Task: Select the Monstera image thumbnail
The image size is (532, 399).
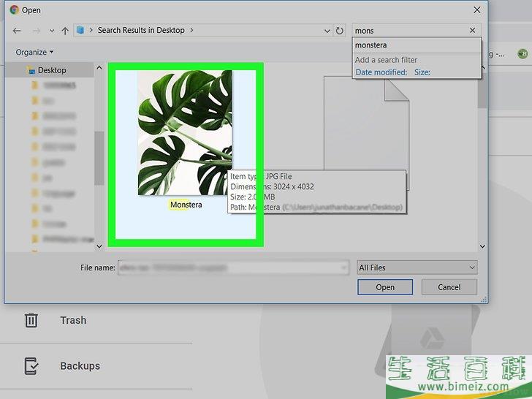Action: pos(185,133)
